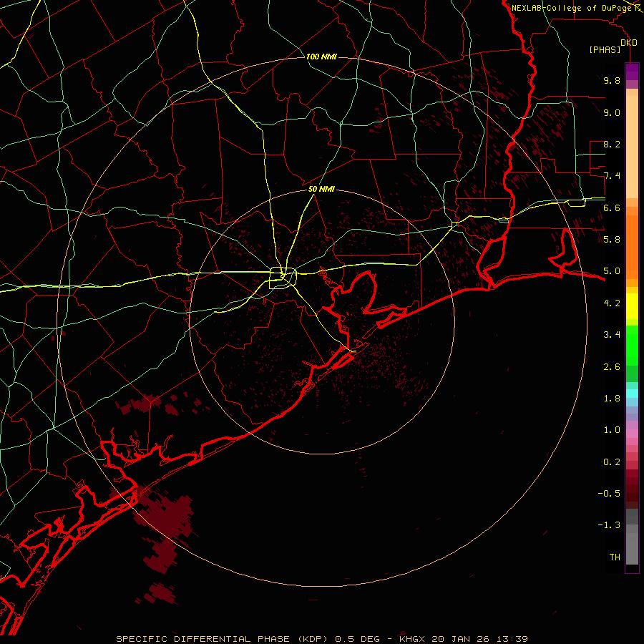644x644 pixels.
Task: Click the "KHGX" radar site identifier
Action: coord(413,639)
